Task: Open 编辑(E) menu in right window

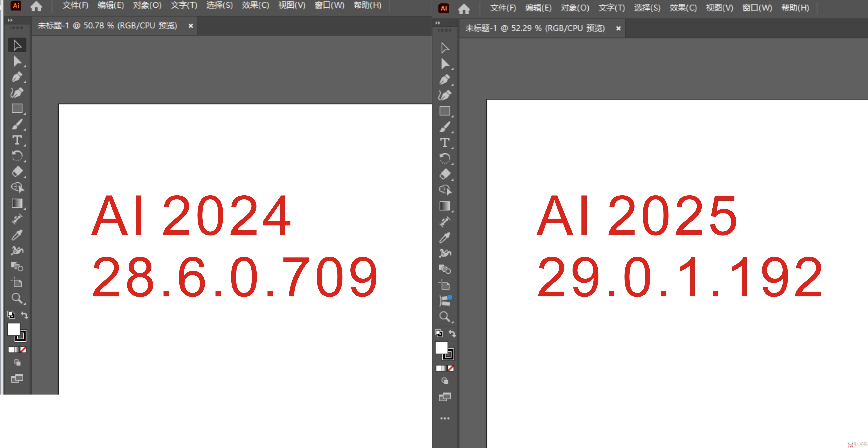Action: [538, 8]
